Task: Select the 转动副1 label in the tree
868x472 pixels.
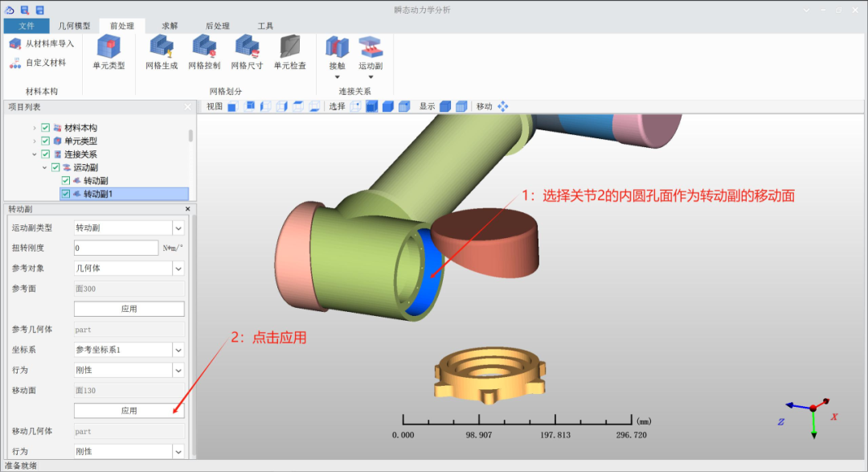Action: coord(98,194)
